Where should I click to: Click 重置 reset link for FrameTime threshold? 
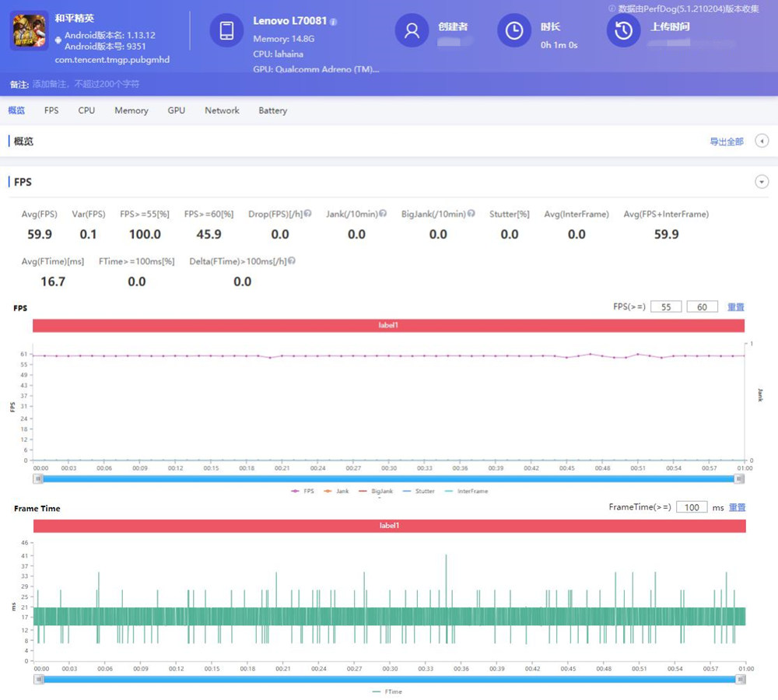coord(738,507)
